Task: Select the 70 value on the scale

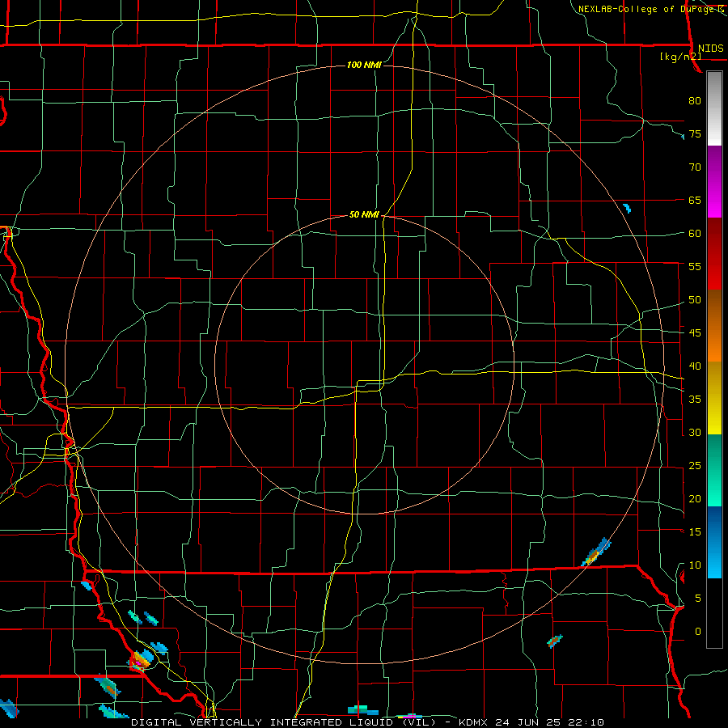Action: (695, 167)
